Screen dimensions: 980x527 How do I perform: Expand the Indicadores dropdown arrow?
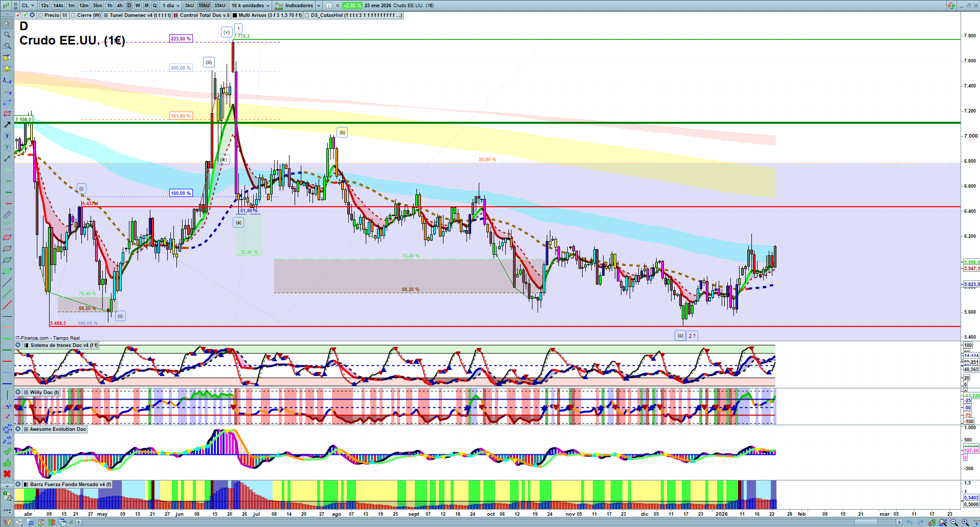coord(319,6)
